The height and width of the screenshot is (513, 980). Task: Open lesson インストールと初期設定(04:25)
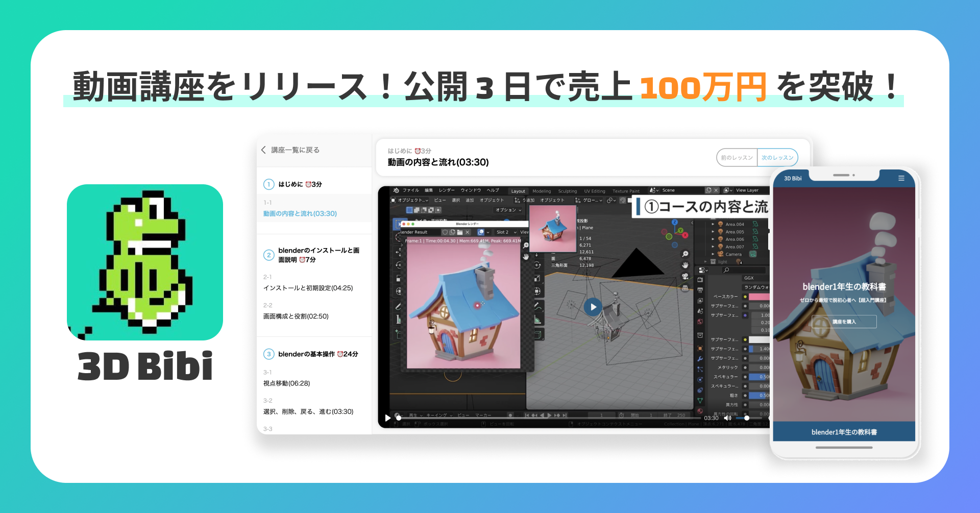pos(308,288)
